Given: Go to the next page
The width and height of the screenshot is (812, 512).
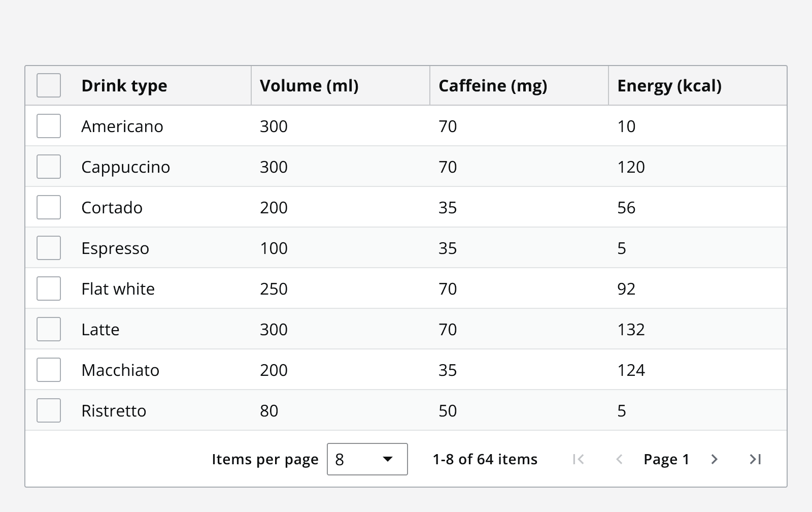Looking at the screenshot, I should click(x=714, y=459).
